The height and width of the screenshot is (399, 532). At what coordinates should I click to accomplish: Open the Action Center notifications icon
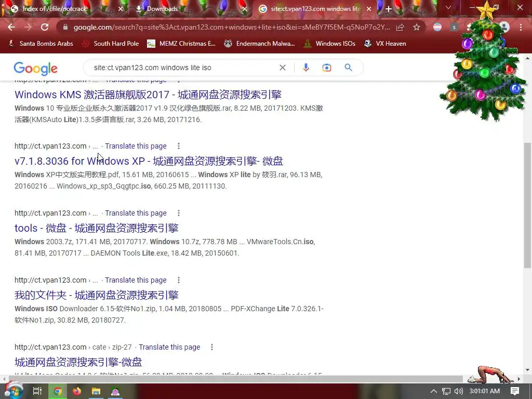(x=515, y=391)
